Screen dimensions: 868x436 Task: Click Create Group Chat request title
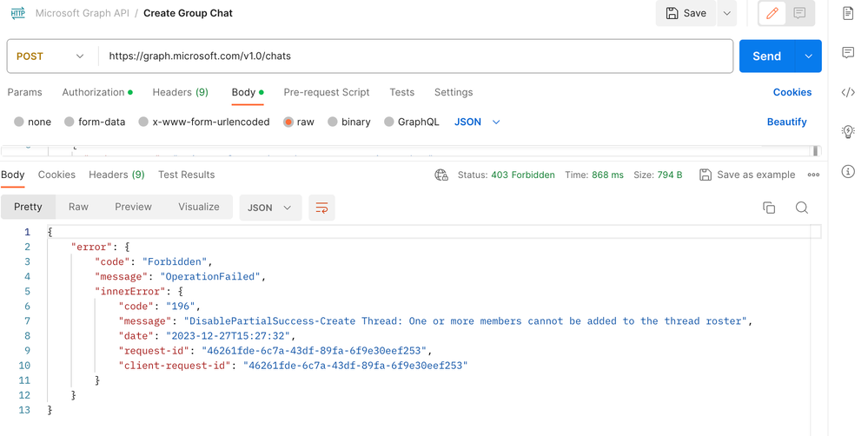(x=189, y=13)
